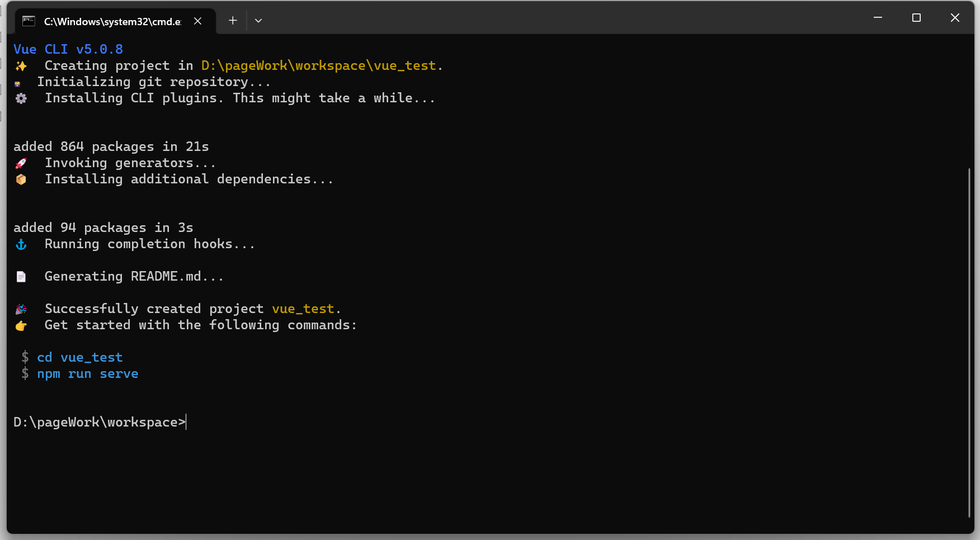Click "Generating README.md..." text
The height and width of the screenshot is (540, 980).
pos(134,276)
